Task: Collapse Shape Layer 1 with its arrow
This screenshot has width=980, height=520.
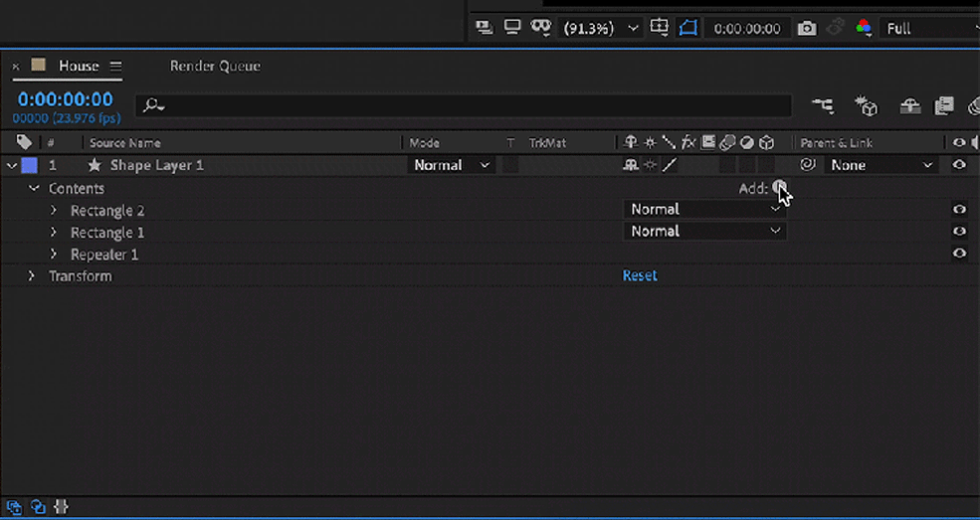Action: pyautogui.click(x=11, y=165)
